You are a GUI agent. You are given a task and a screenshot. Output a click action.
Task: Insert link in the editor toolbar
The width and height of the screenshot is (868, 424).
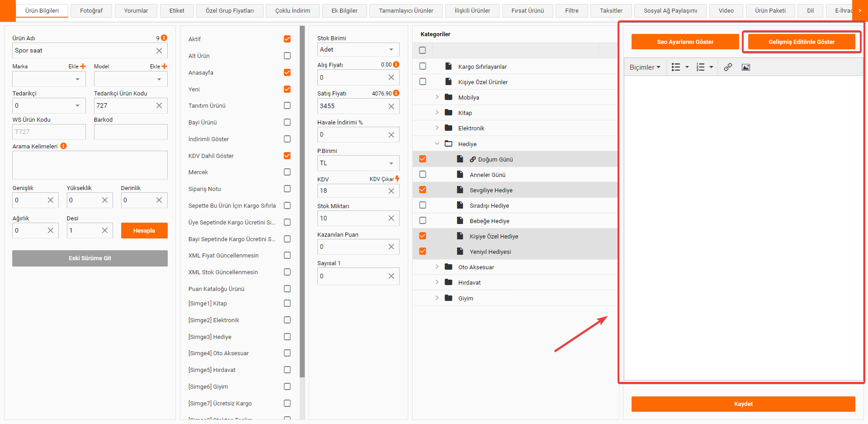[x=728, y=67]
